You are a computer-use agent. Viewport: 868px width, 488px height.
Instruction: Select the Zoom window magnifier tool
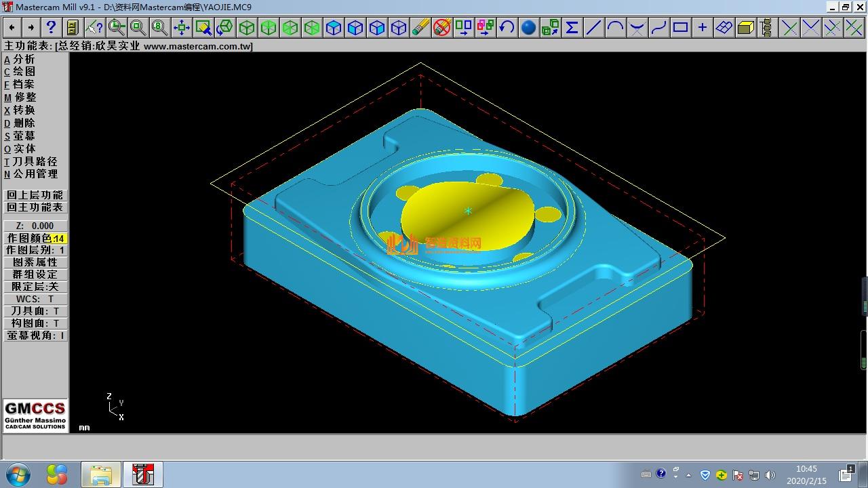click(x=117, y=27)
